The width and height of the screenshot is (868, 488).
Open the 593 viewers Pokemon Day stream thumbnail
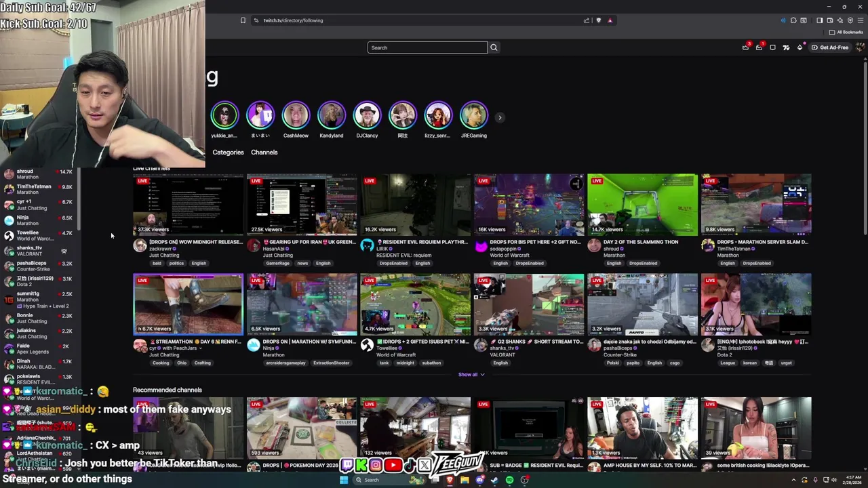click(302, 428)
